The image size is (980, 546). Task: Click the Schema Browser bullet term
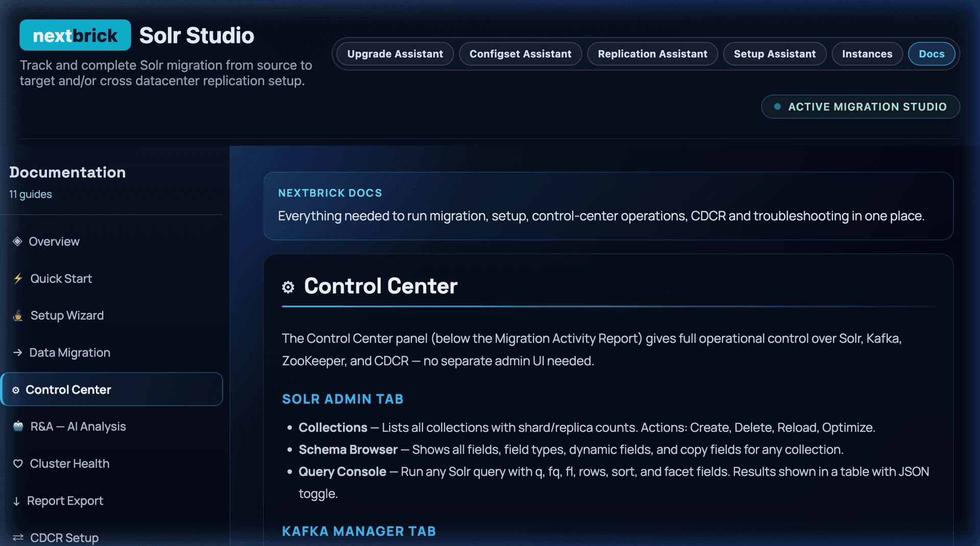tap(348, 450)
